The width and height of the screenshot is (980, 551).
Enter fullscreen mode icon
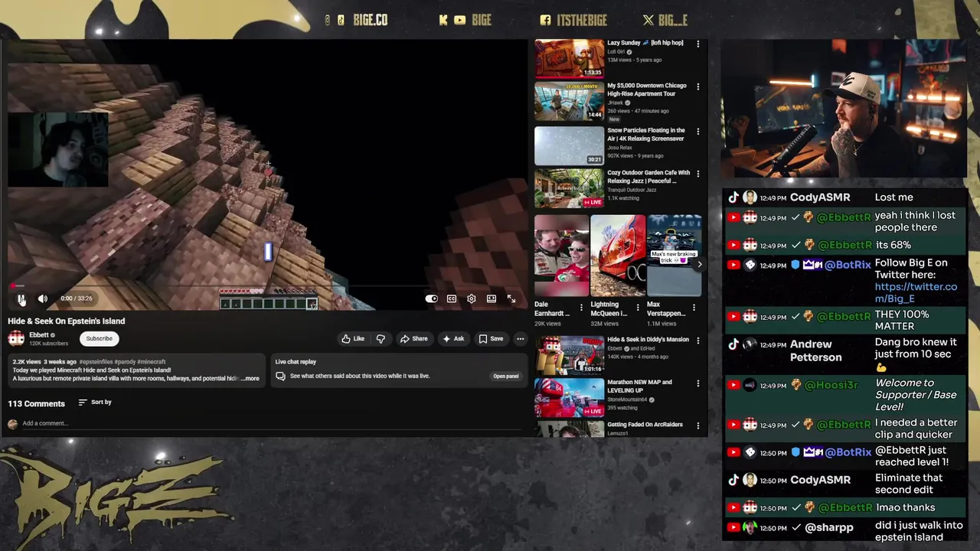point(511,299)
